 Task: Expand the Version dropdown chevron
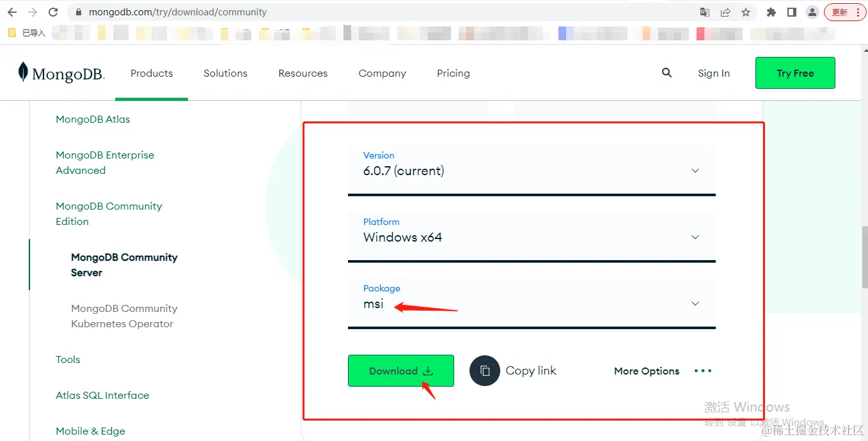point(695,171)
